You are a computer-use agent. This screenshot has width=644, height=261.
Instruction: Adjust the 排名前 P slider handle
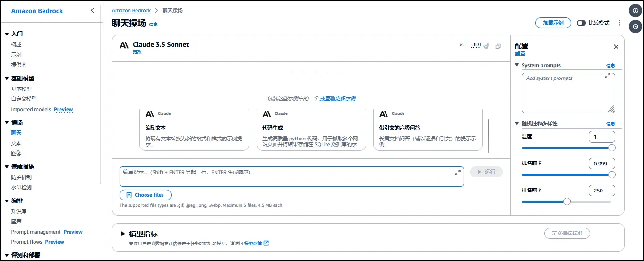(612, 174)
